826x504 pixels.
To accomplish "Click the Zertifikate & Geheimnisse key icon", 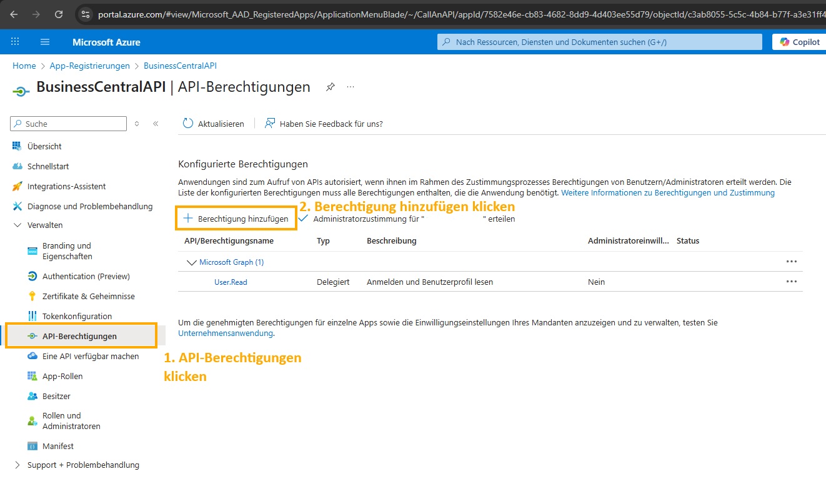I will coord(32,296).
